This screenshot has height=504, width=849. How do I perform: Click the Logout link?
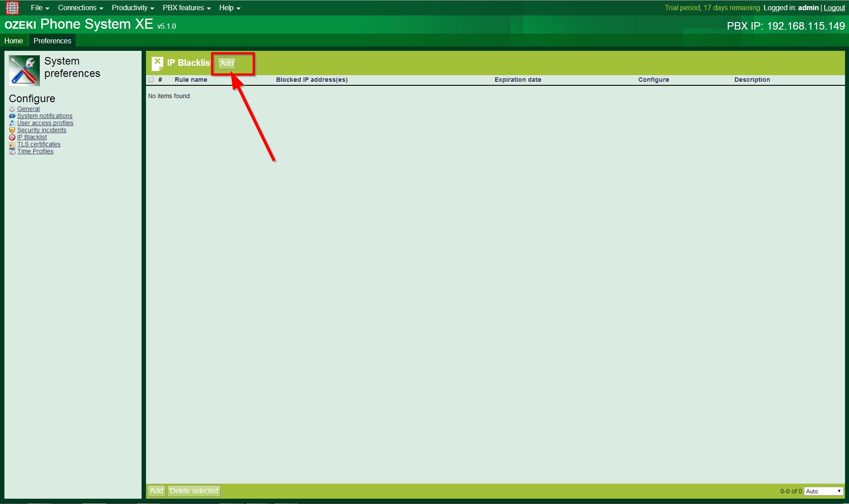click(x=834, y=8)
